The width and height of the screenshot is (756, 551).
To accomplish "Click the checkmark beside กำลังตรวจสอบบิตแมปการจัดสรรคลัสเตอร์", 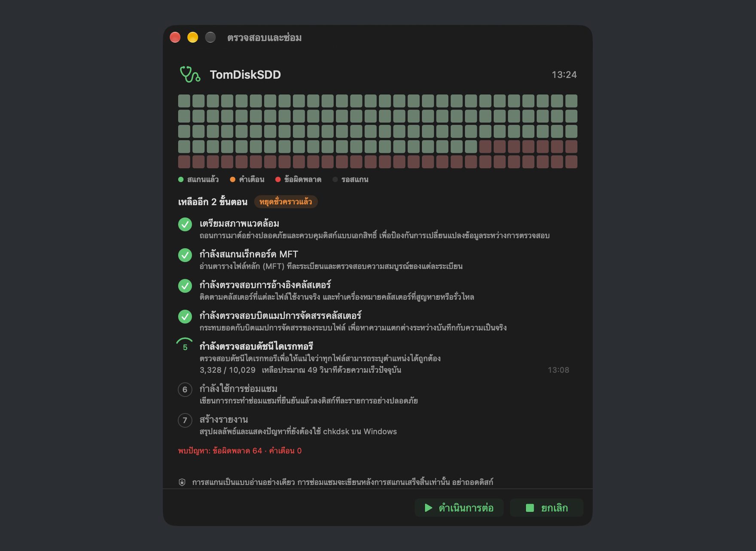I will [x=185, y=317].
